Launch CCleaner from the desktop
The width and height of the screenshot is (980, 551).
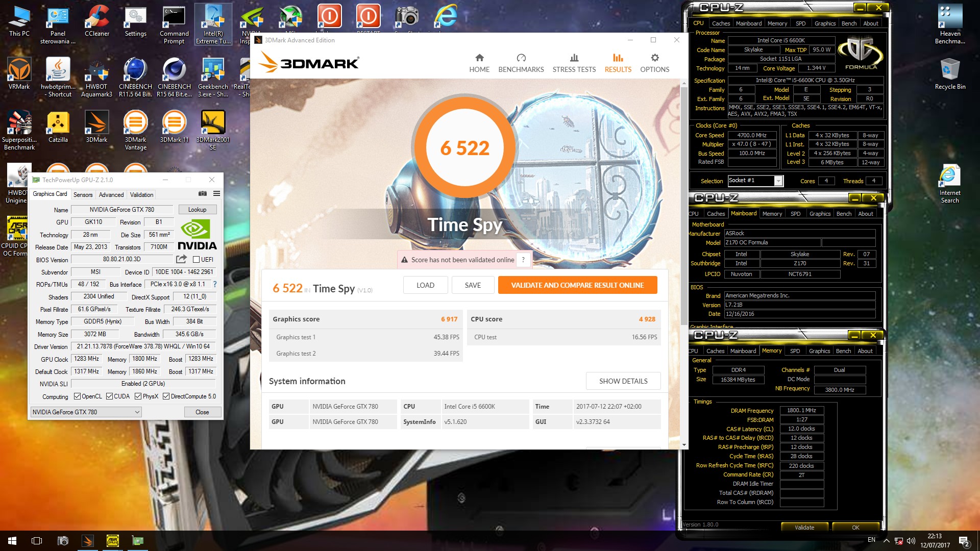coord(97,21)
